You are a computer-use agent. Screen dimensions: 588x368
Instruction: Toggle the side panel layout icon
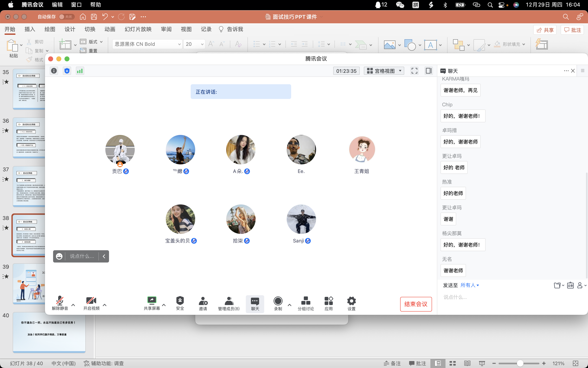(429, 71)
